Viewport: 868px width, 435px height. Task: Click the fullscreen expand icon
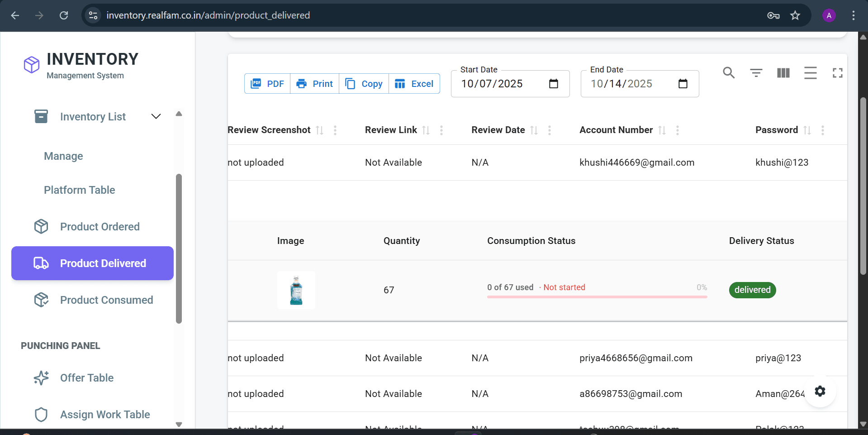(x=837, y=72)
